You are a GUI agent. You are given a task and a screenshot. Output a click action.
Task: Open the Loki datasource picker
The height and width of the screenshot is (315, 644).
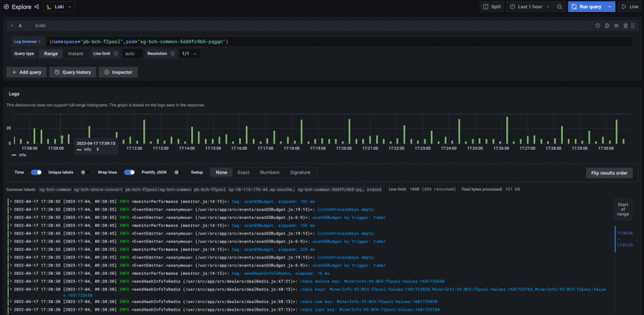pos(59,6)
